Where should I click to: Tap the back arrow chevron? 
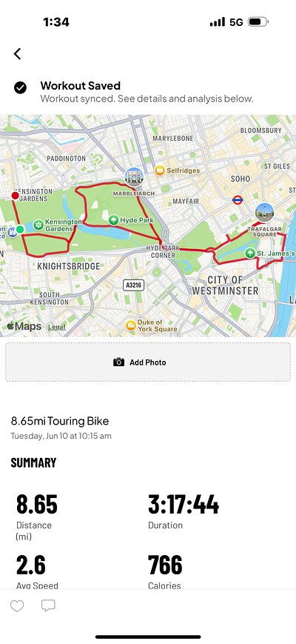pos(17,54)
